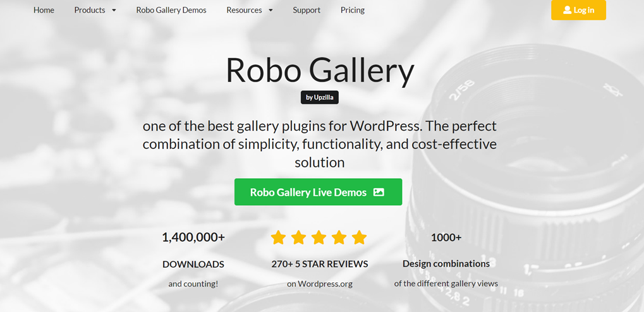This screenshot has width=644, height=312.
Task: View the Pricing page
Action: pos(352,10)
